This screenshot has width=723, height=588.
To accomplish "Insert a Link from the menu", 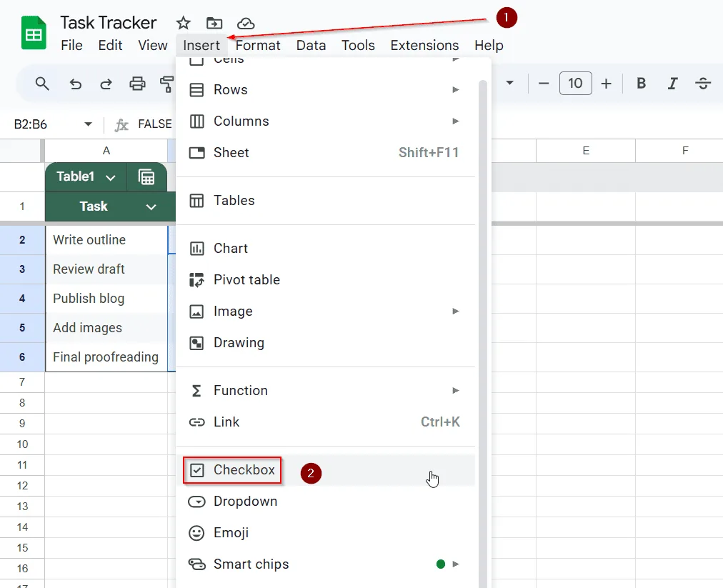I will tap(326, 422).
